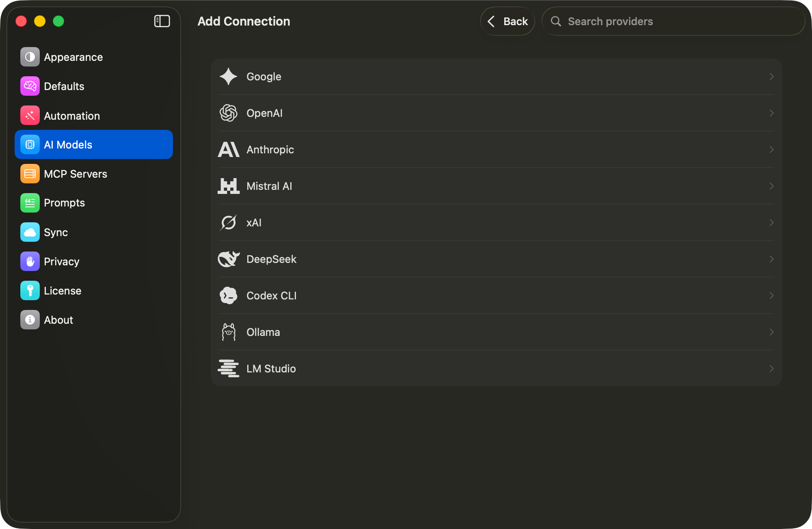
Task: Go to the MCP Servers section
Action: (x=94, y=174)
